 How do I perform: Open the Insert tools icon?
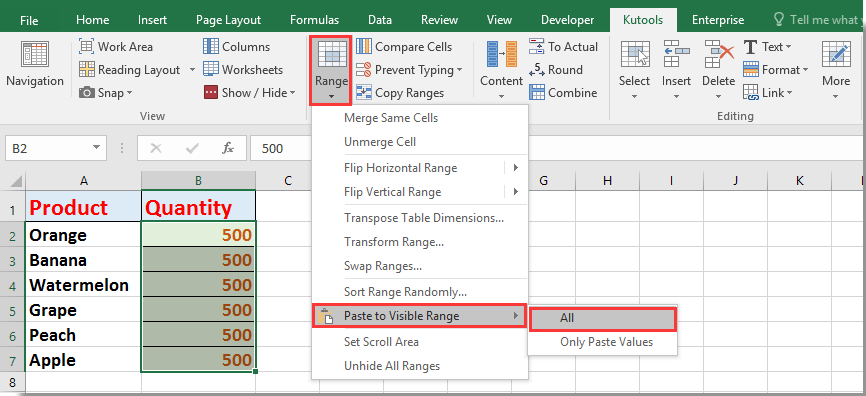click(x=677, y=54)
